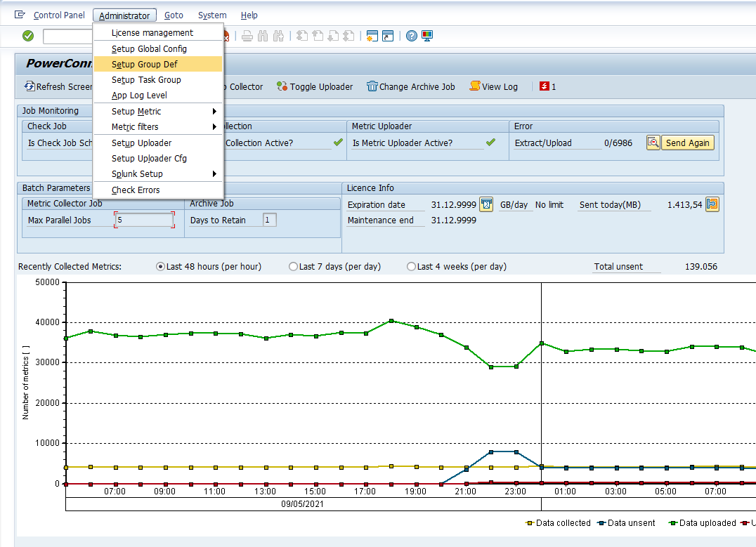Click the green checkmark Enter icon
756x547 pixels.
pos(28,36)
